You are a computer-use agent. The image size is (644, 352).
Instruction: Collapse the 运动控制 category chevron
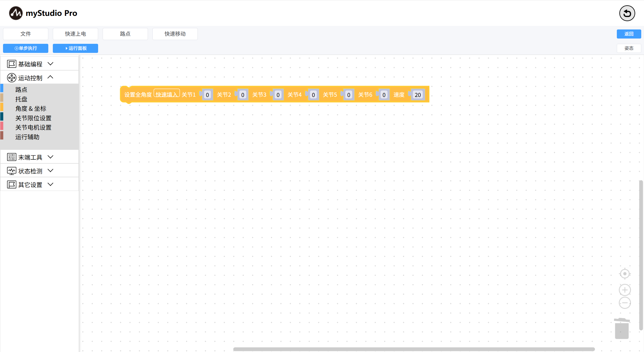(x=51, y=77)
